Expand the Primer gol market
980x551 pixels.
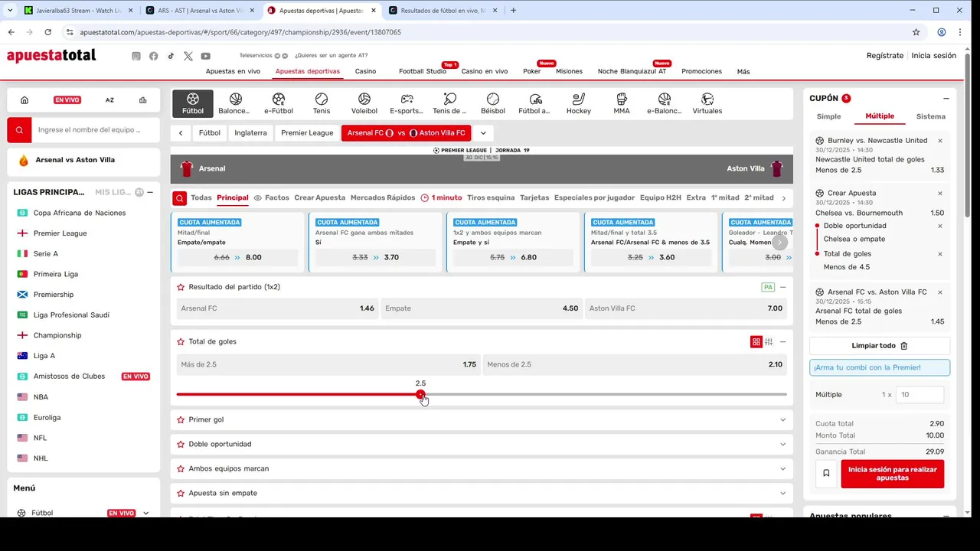782,419
